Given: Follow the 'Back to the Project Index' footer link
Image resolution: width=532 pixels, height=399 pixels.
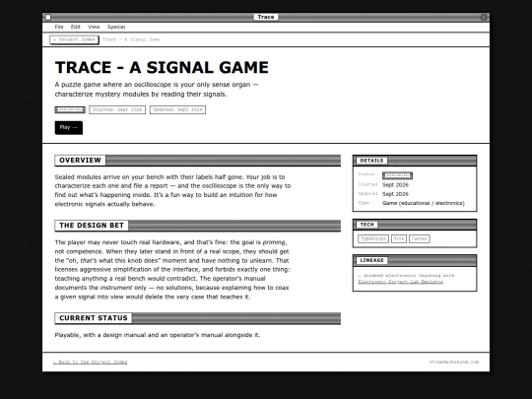Looking at the screenshot, I should coord(91,362).
